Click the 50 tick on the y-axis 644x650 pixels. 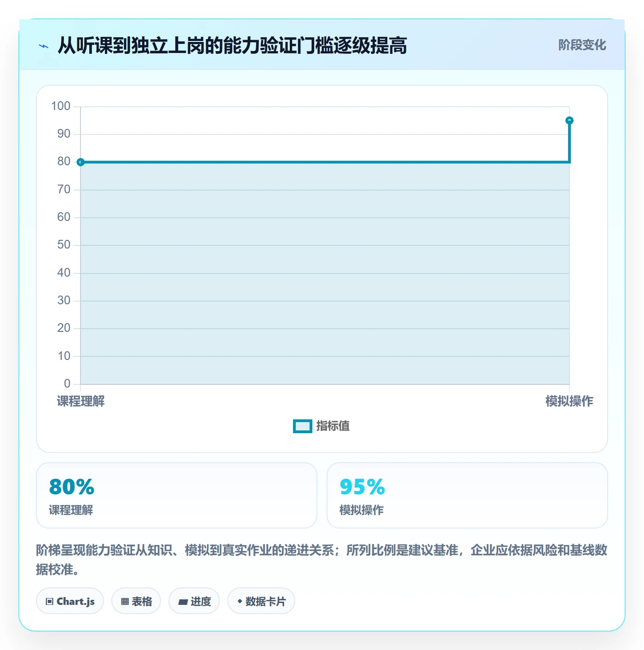click(x=64, y=245)
